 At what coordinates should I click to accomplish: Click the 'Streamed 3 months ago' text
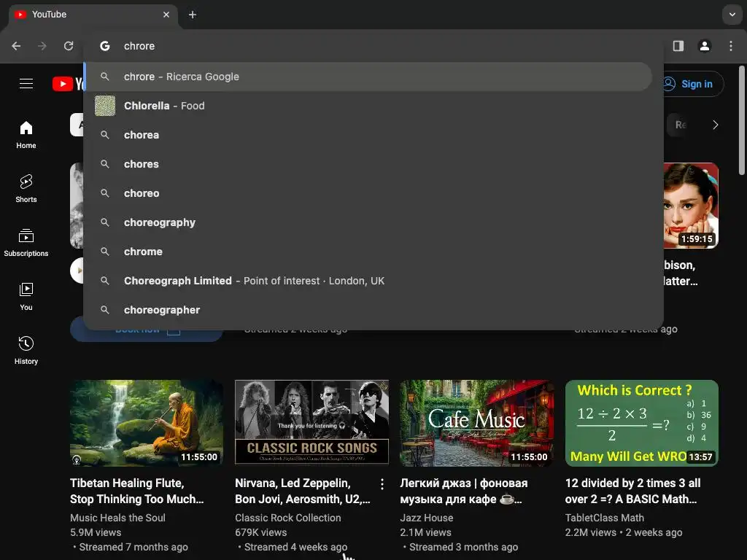click(463, 547)
